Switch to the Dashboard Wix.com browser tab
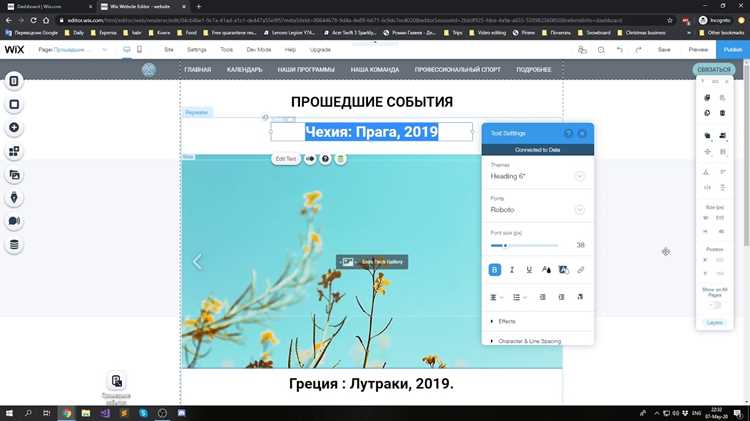 coord(48,7)
